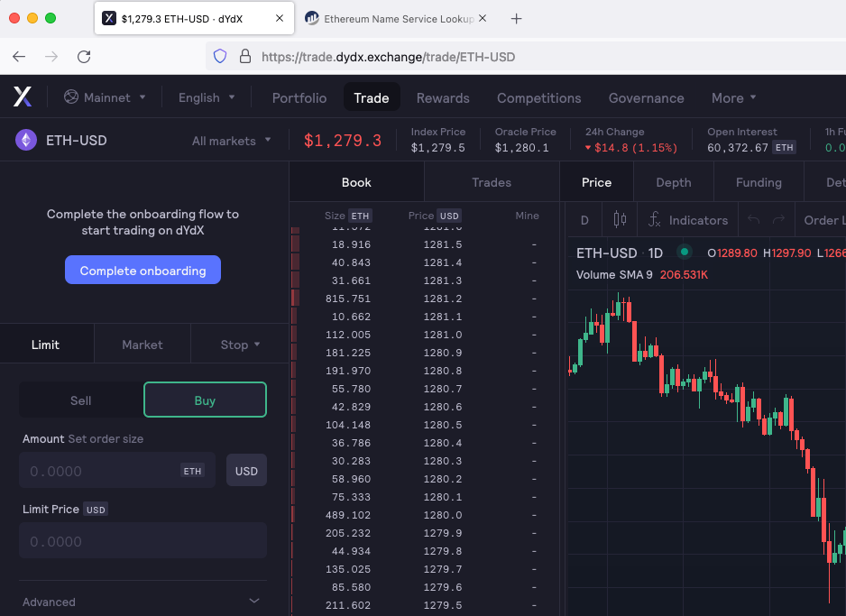846x616 pixels.
Task: Click the Volume SMA 9 value 206.531K
Action: [x=684, y=274]
